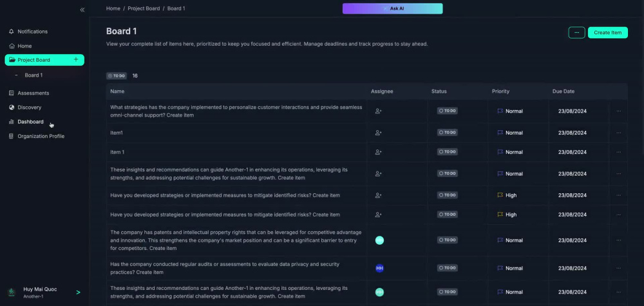Image resolution: width=644 pixels, height=306 pixels.
Task: Click the Discovery globe icon
Action: click(x=12, y=108)
